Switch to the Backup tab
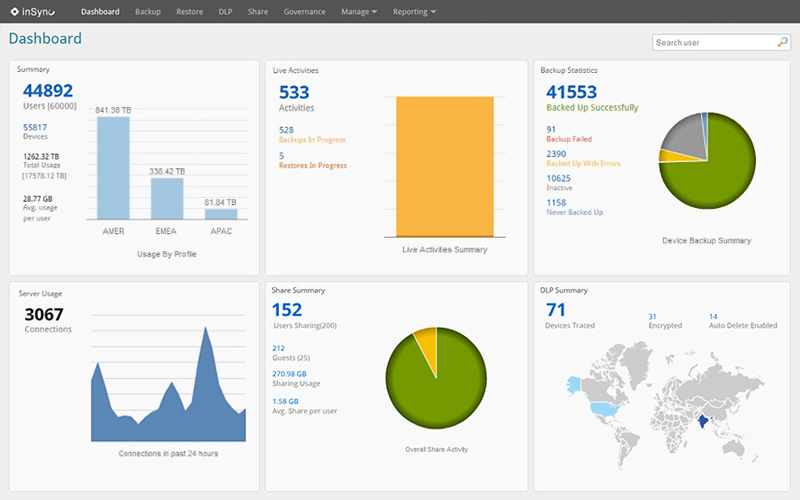This screenshot has height=500, width=800. 147,12
